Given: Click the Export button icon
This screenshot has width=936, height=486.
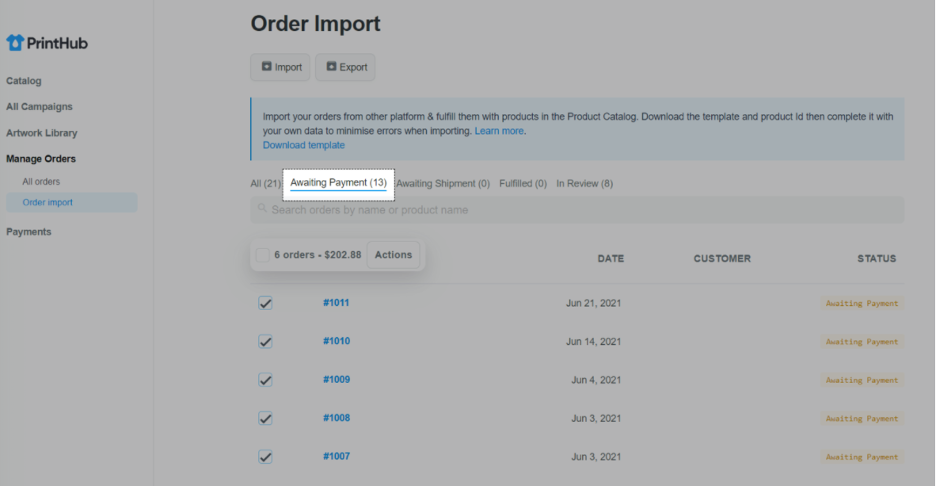Looking at the screenshot, I should pyautogui.click(x=331, y=67).
